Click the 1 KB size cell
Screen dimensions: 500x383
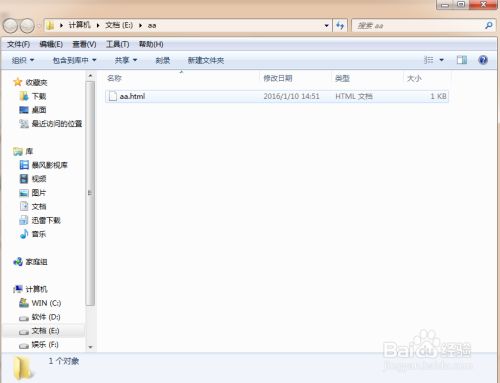coord(438,96)
